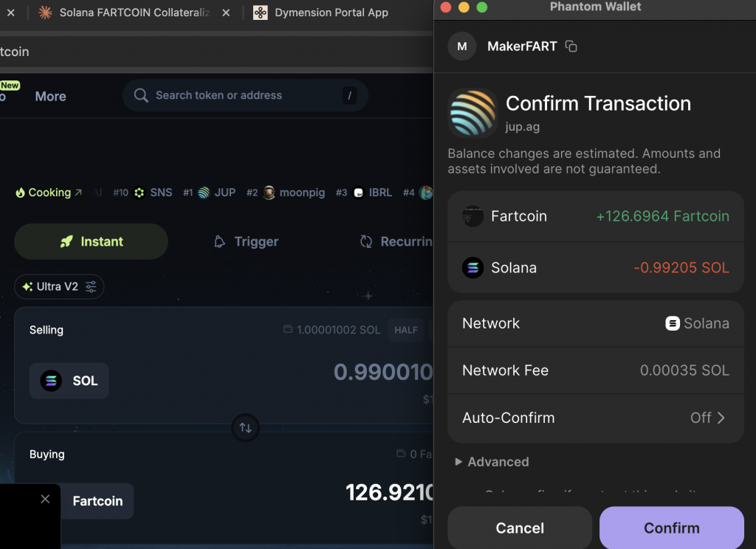Copy the MakerFART wallet address
The height and width of the screenshot is (549, 756).
[571, 46]
